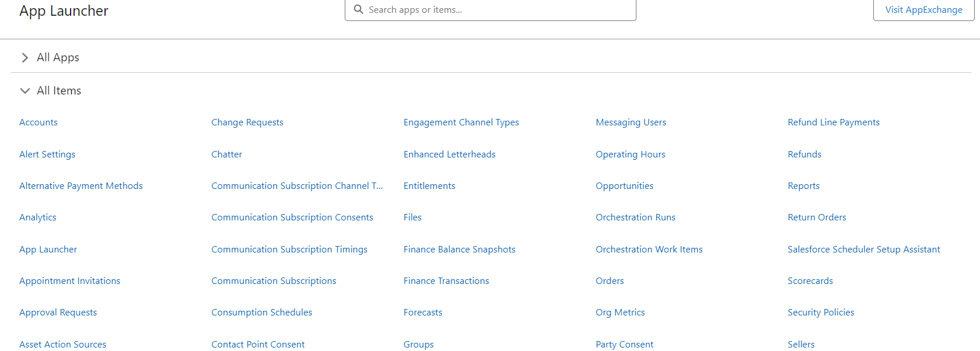Viewport: 980px width, 351px height.
Task: Launch Salesforce Scheduler Setup Assistant
Action: tap(864, 250)
